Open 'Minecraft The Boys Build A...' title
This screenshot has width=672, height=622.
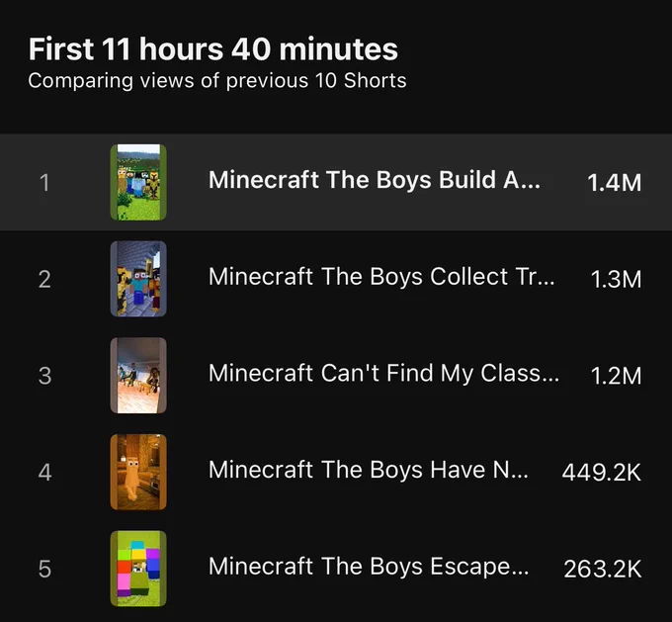tap(375, 179)
